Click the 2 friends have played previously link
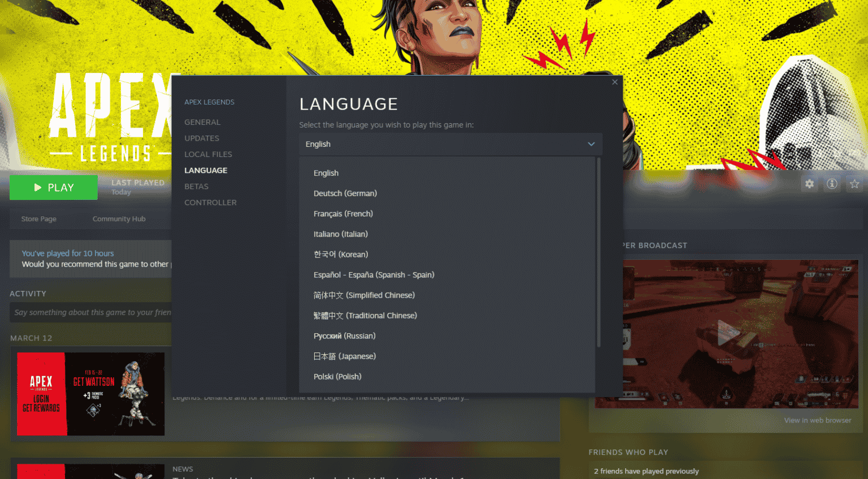The image size is (868, 479). [646, 471]
